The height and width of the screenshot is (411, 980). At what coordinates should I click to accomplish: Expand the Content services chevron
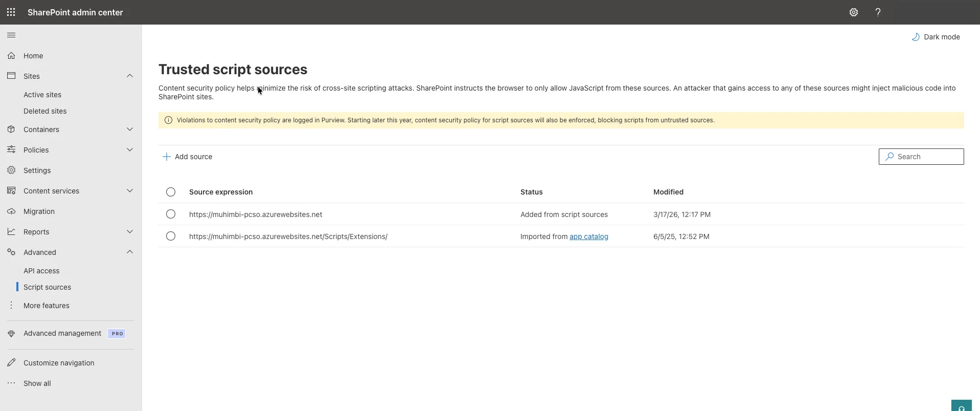coord(130,190)
